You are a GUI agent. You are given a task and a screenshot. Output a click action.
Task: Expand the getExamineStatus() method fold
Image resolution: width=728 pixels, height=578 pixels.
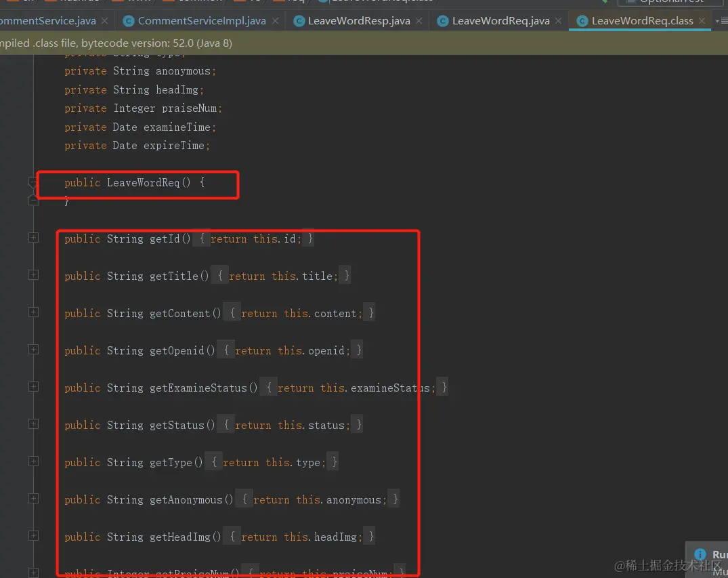(33, 386)
